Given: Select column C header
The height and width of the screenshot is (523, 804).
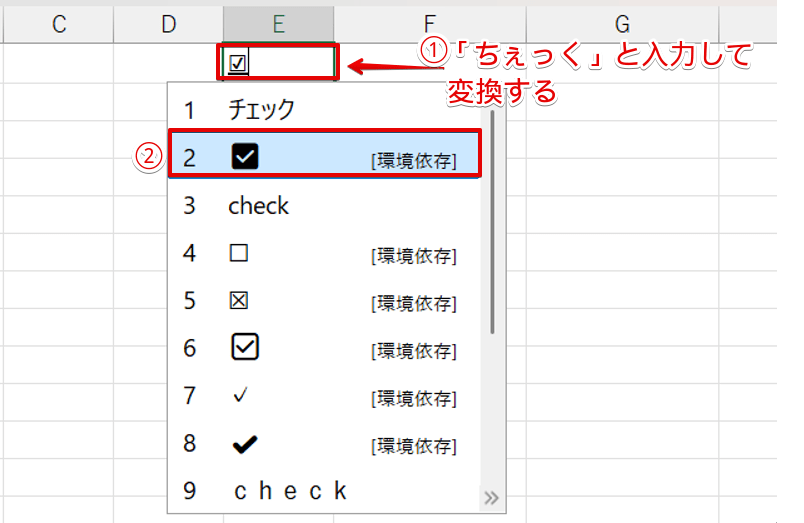Looking at the screenshot, I should tap(59, 24).
